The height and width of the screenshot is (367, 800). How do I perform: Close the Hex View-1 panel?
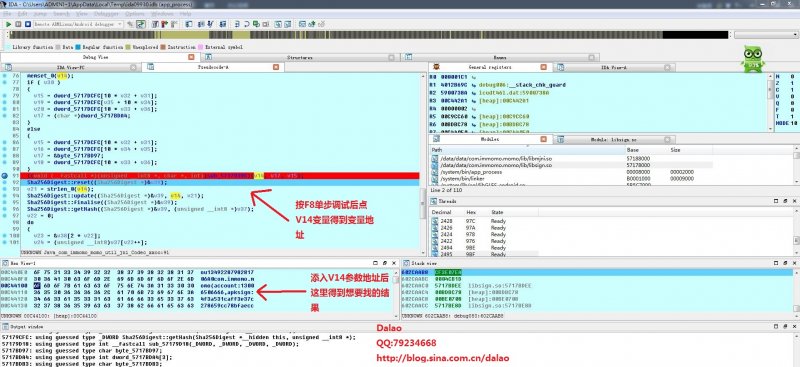click(395, 263)
